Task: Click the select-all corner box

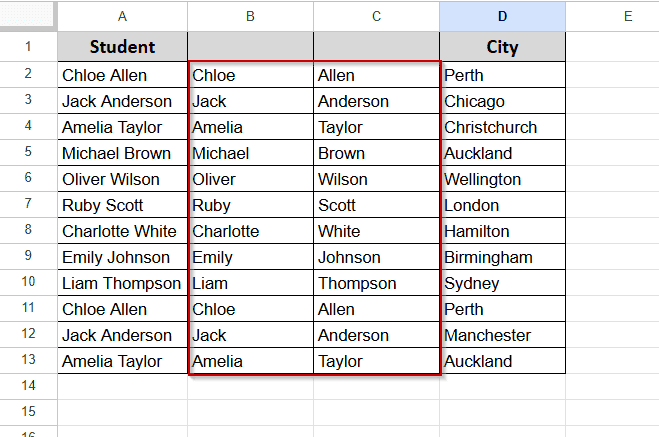Action: [x=28, y=16]
